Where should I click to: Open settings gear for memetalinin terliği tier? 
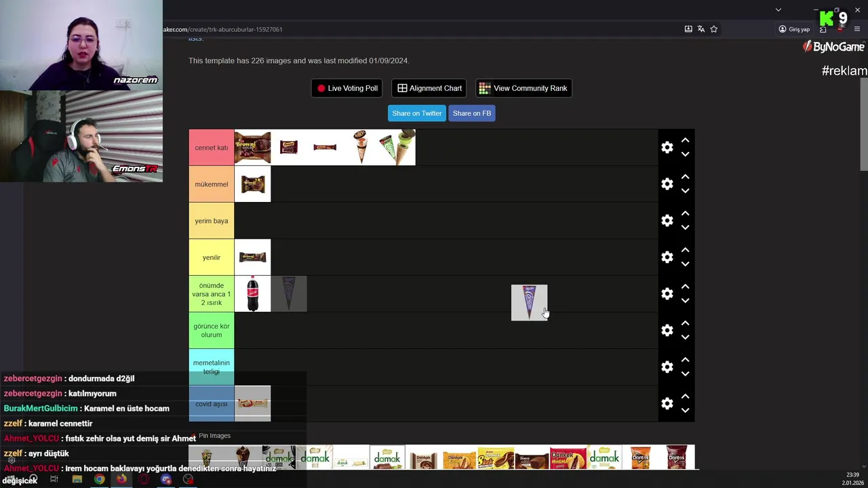(x=667, y=367)
